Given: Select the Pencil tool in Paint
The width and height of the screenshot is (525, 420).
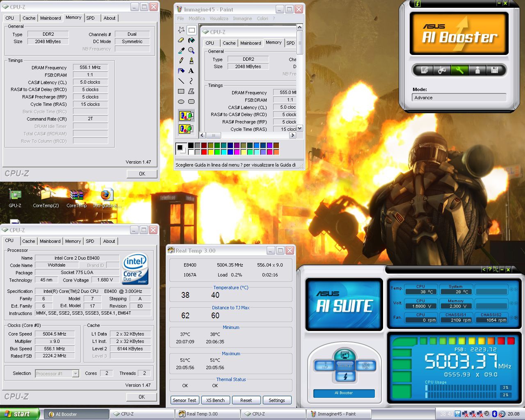Looking at the screenshot, I should pyautogui.click(x=181, y=61).
